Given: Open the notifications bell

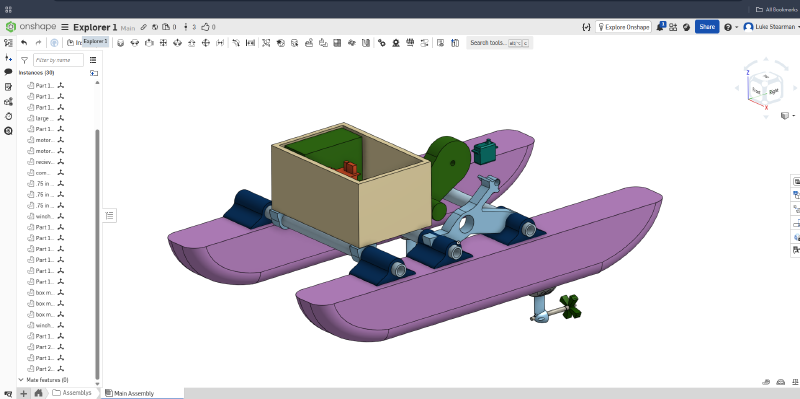Looking at the screenshot, I should point(660,27).
